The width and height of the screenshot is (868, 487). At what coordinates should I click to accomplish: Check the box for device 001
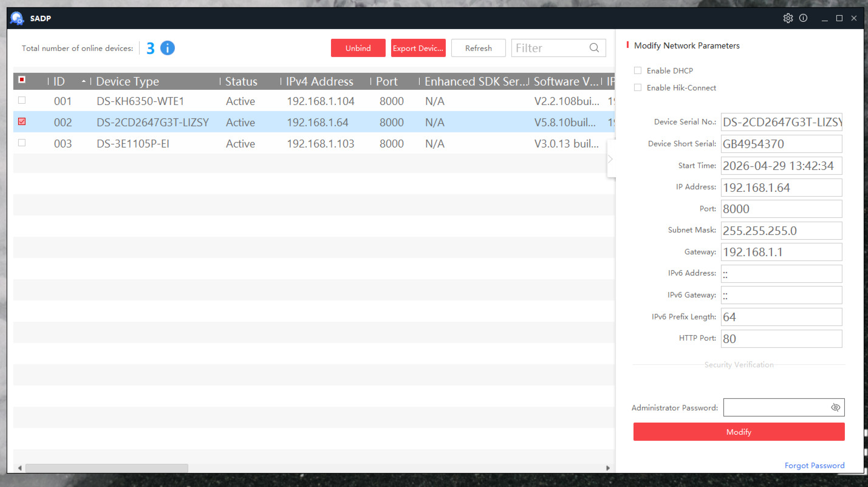click(x=22, y=100)
